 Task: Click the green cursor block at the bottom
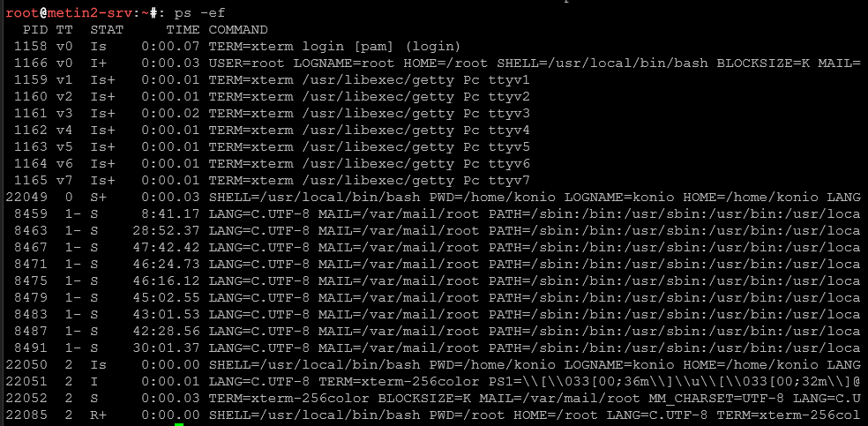[179, 424]
